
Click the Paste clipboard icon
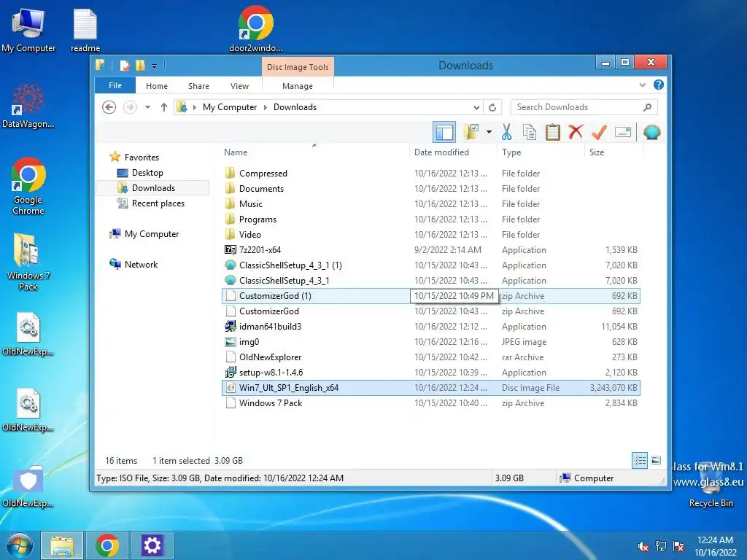pos(553,132)
